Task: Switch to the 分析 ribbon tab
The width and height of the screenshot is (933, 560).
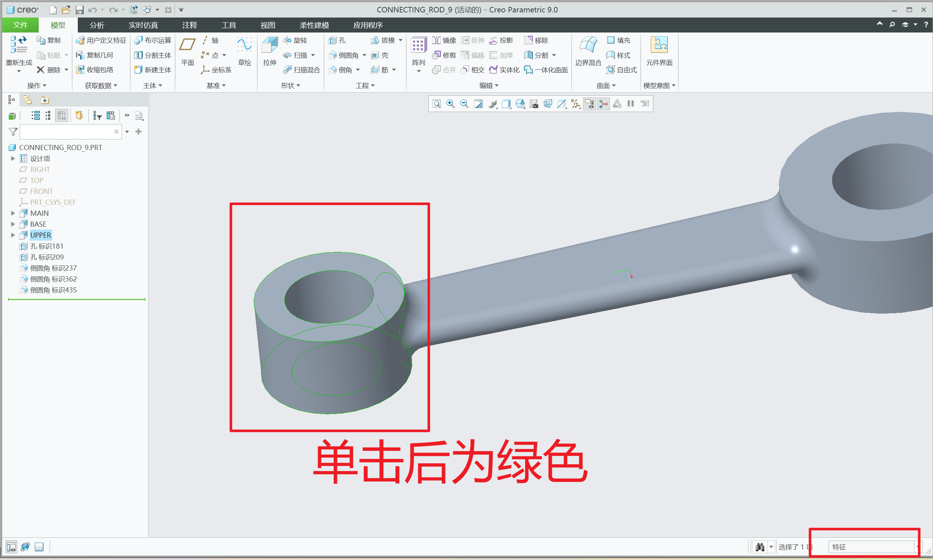Action: (x=97, y=25)
